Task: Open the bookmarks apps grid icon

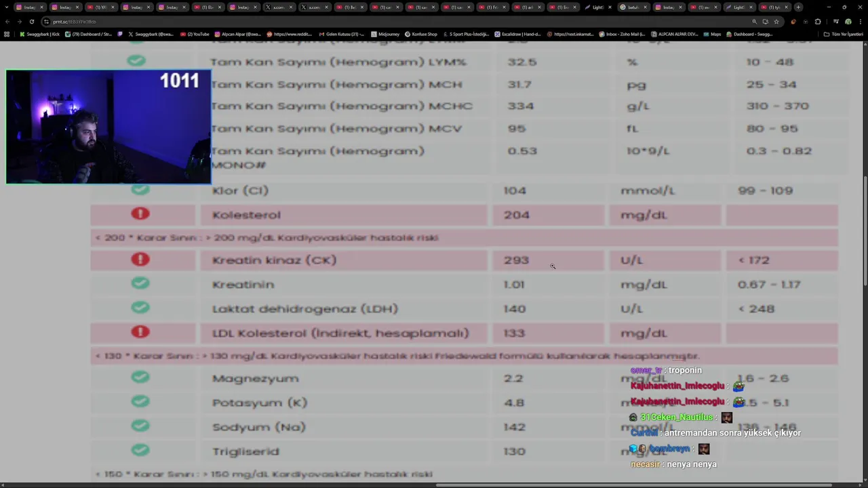Action: point(7,34)
